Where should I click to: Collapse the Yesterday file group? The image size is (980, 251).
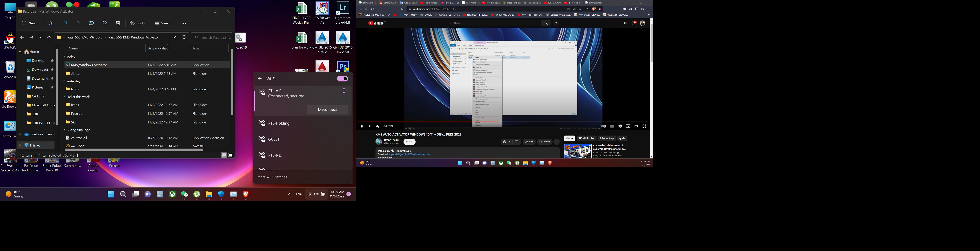(x=64, y=81)
